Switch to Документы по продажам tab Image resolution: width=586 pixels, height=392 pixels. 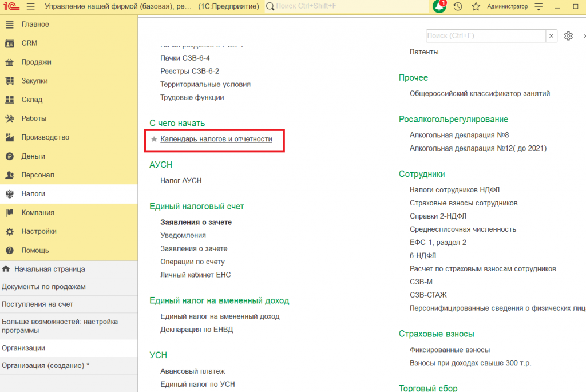(x=69, y=287)
